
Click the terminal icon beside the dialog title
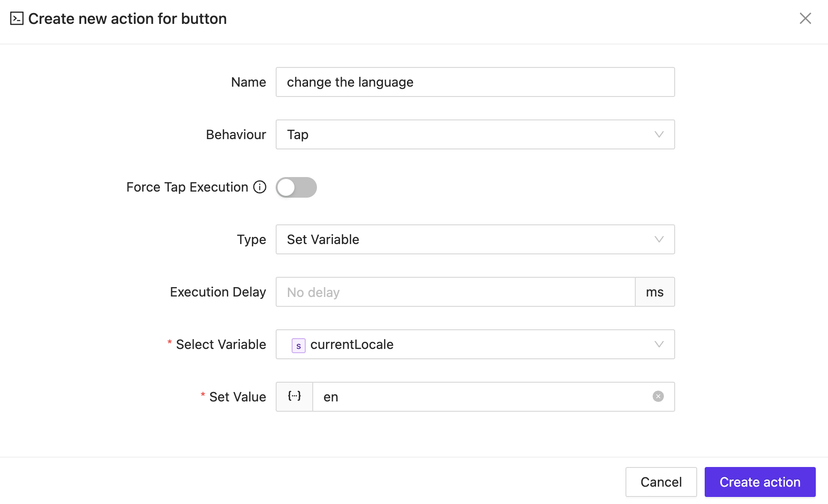pyautogui.click(x=17, y=19)
